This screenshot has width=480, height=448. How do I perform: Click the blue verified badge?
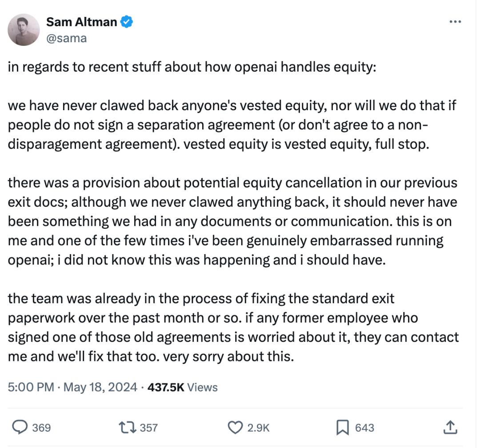127,21
